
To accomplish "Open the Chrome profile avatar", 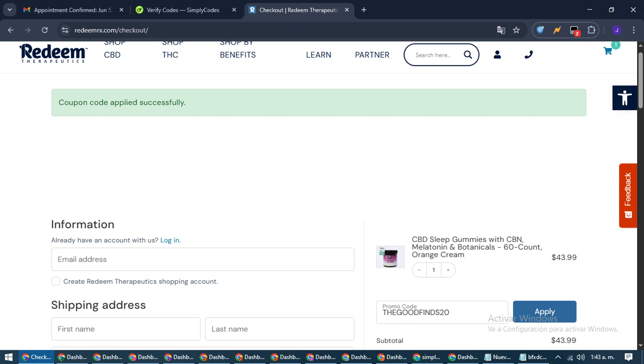I will click(x=617, y=30).
